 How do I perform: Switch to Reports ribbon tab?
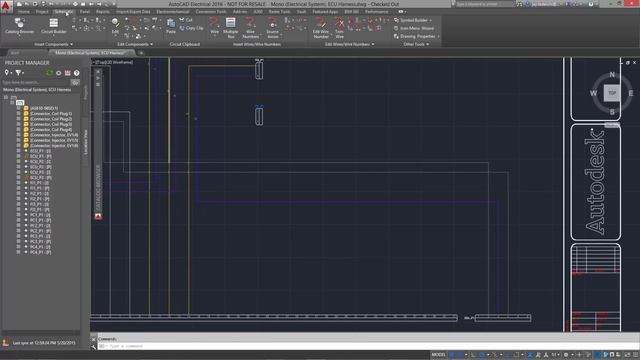point(102,12)
